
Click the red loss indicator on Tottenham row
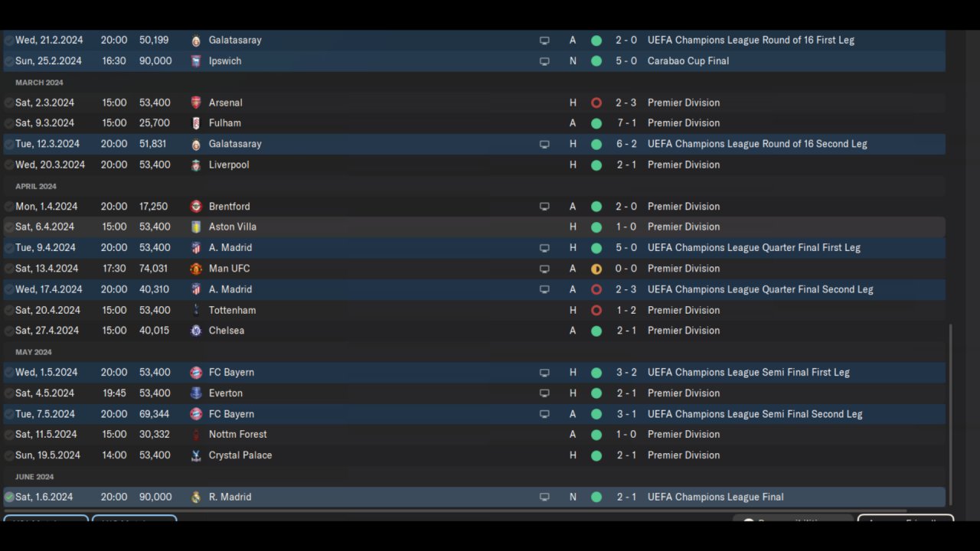coord(596,310)
